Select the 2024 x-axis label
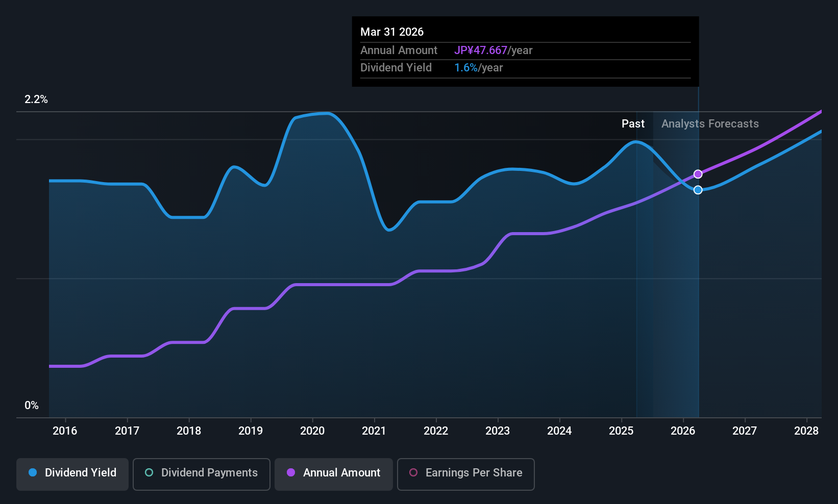Viewport: 838px width, 504px height. (x=559, y=431)
